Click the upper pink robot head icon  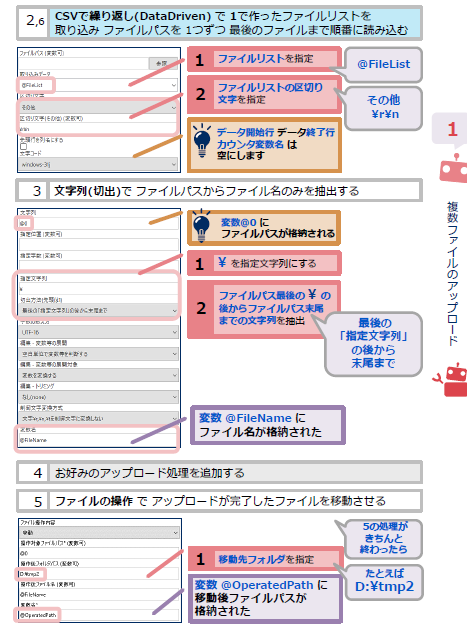click(x=454, y=169)
